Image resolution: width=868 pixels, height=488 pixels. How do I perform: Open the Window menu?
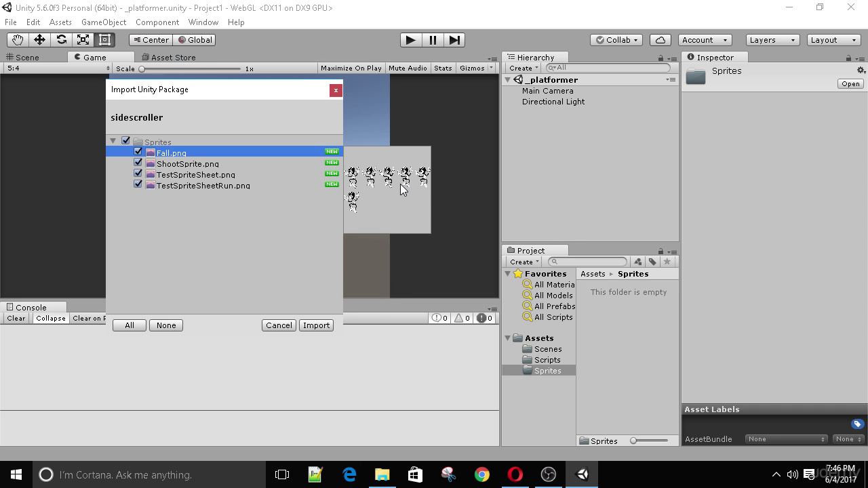[203, 22]
